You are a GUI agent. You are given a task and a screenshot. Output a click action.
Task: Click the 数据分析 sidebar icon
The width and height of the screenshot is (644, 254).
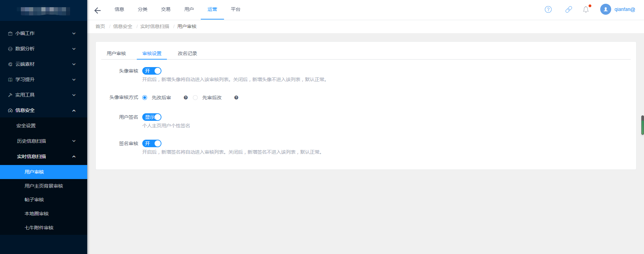[x=10, y=49]
